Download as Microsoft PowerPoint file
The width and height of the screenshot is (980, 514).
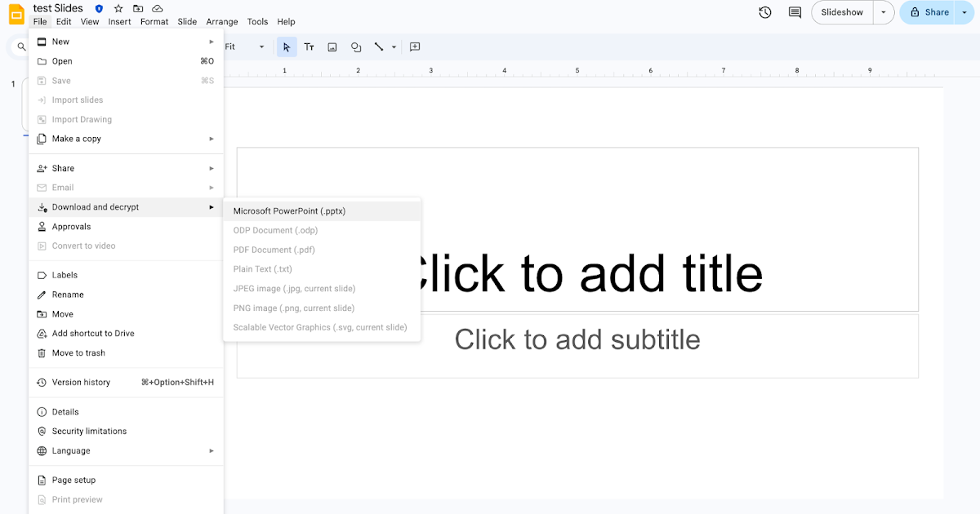tap(289, 210)
